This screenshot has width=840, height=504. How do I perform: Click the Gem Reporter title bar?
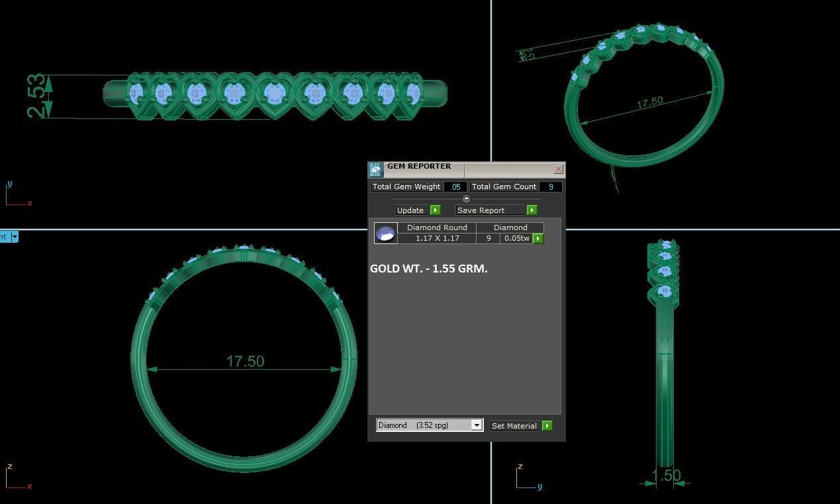[467, 169]
